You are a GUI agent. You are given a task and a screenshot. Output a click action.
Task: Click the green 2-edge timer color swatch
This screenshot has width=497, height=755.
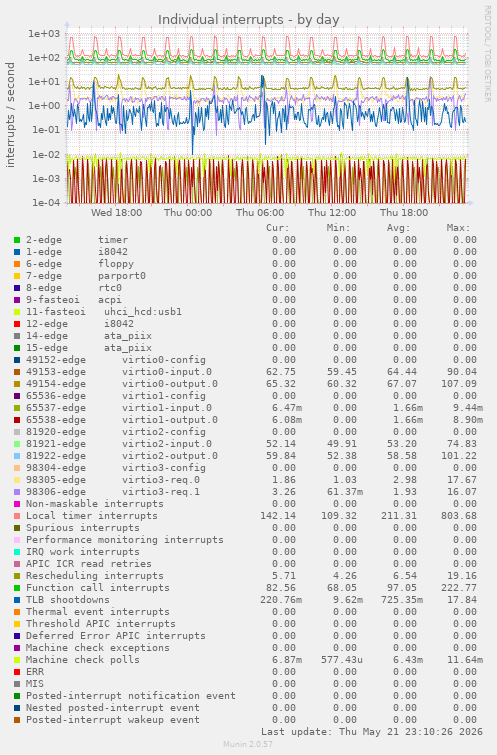17,240
